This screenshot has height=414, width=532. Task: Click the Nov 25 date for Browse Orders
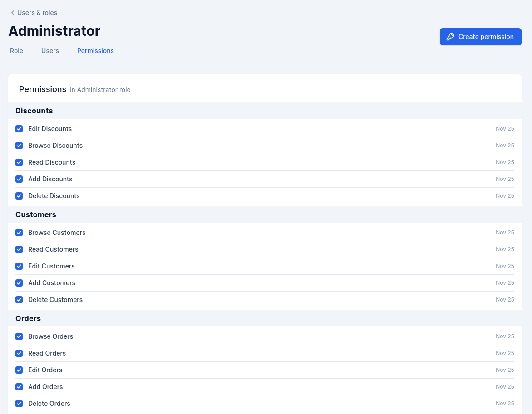click(x=505, y=336)
